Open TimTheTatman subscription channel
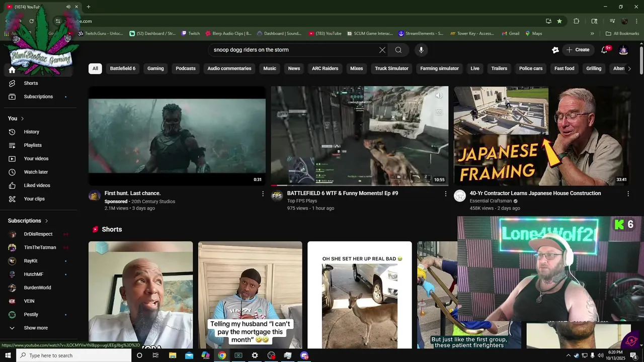This screenshot has width=644, height=362. (40, 247)
